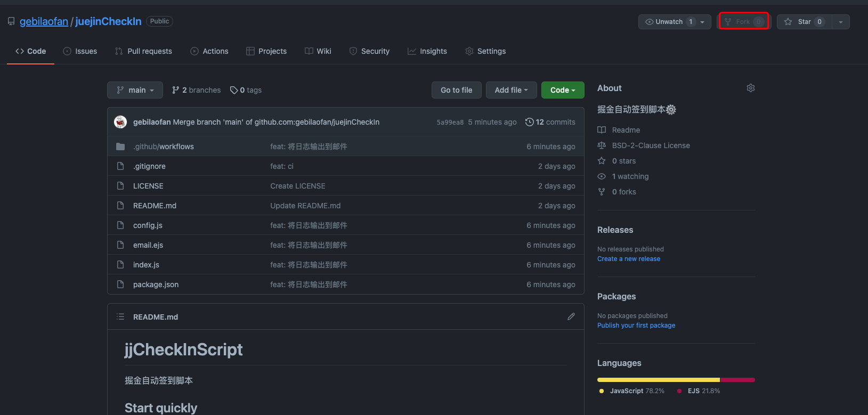The image size is (868, 415).
Task: Star the repository
Action: (x=805, y=22)
